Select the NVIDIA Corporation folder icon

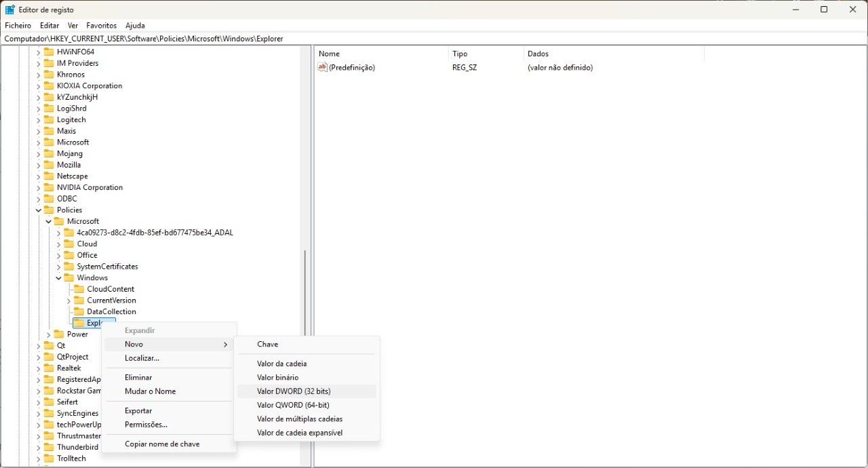click(49, 187)
